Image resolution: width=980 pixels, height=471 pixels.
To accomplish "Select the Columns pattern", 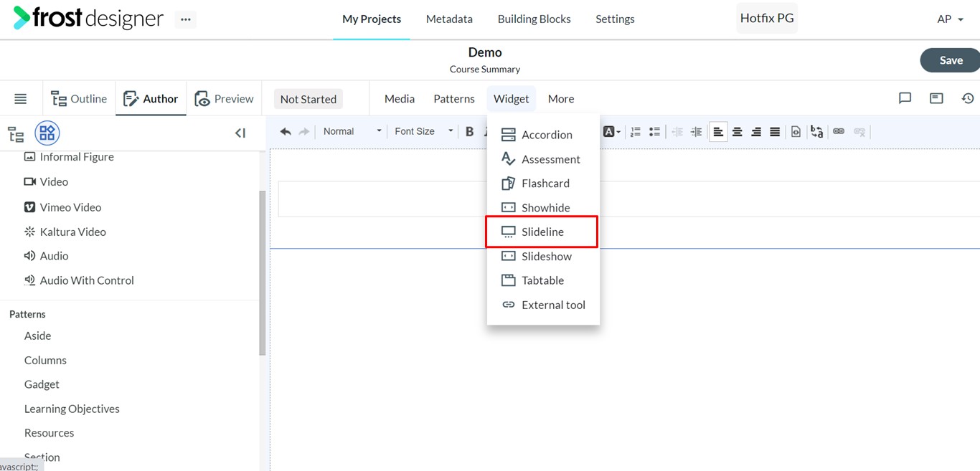I will 45,360.
